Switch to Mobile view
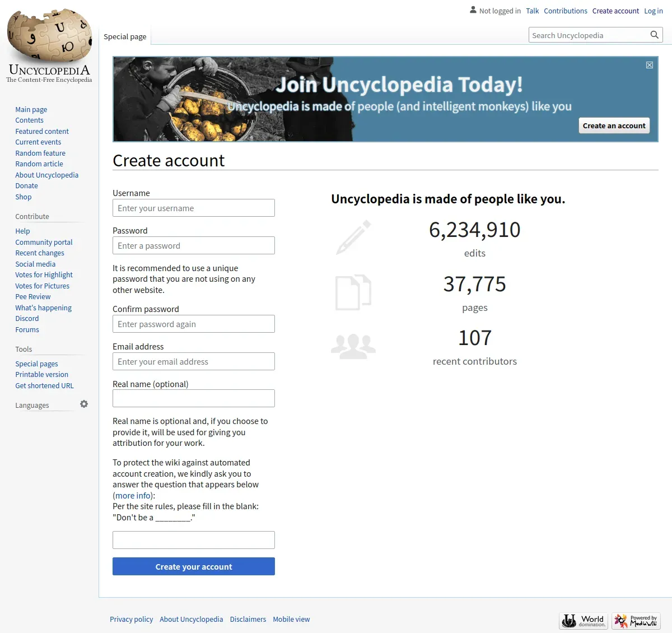Viewport: 672px width, 633px height. point(291,619)
